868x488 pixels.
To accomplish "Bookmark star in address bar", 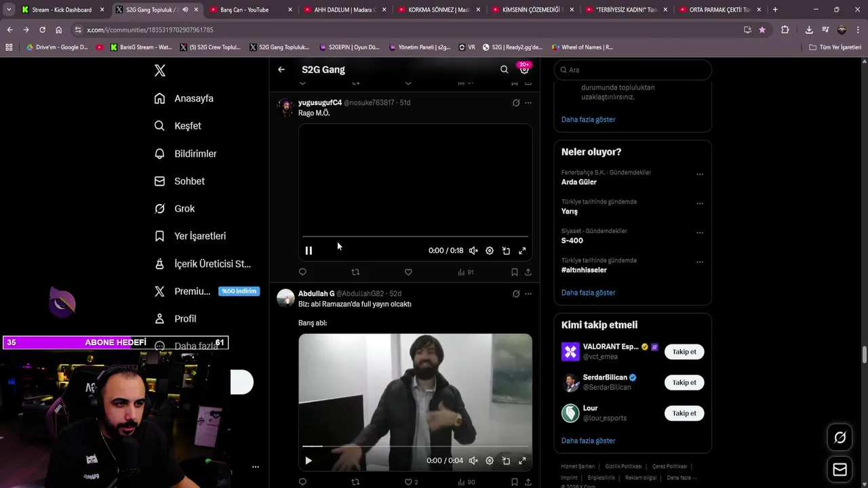I will tap(762, 30).
